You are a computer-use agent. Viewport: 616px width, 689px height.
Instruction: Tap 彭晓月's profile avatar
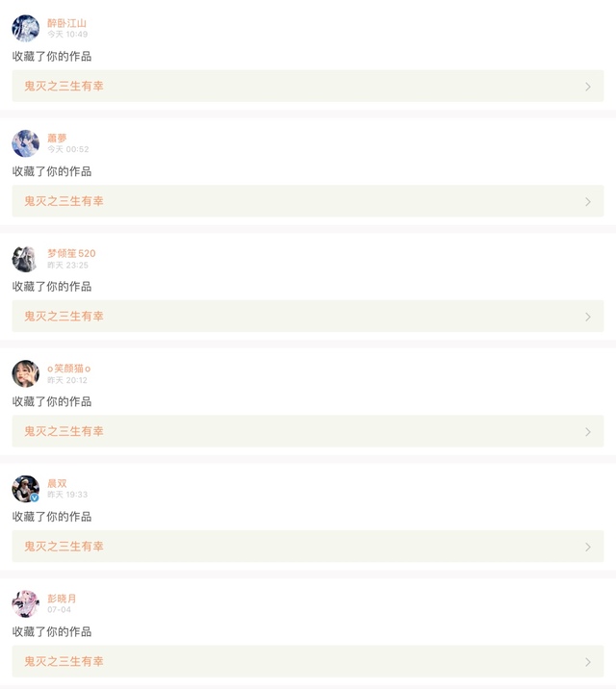coord(25,603)
